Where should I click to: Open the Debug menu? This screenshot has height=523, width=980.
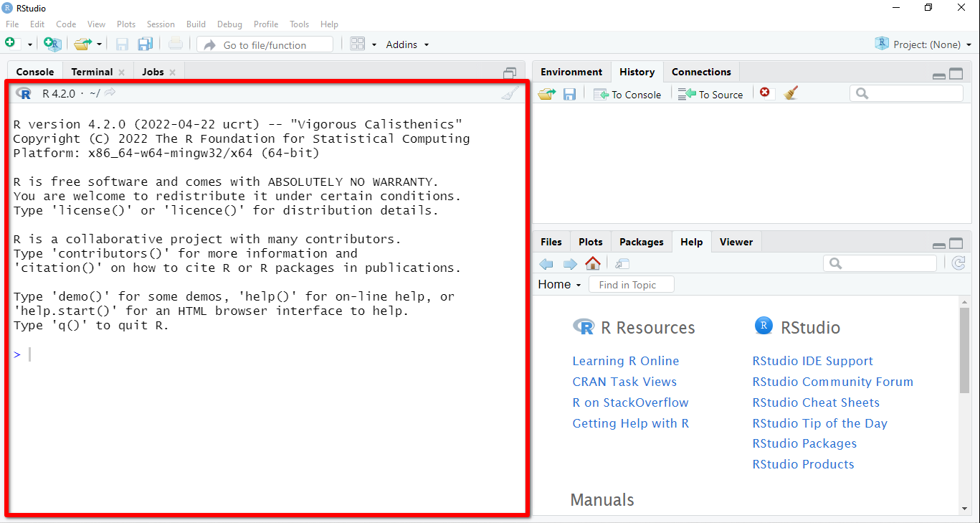coord(229,24)
